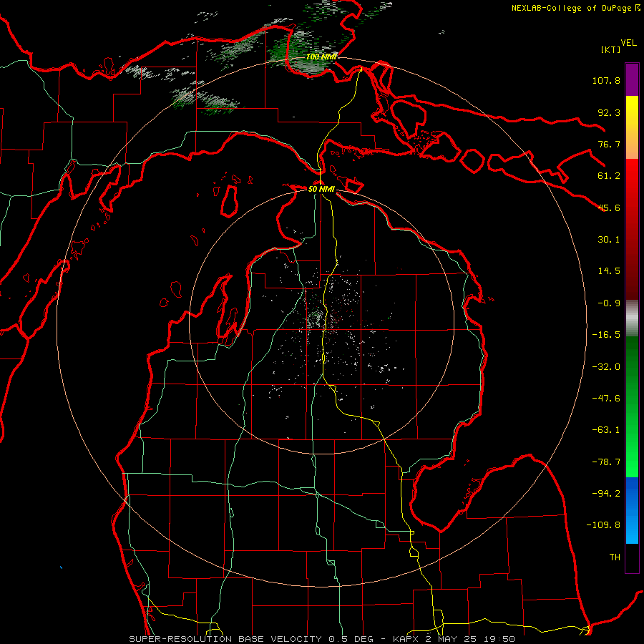
Task: Click the gray near-zero segment of the color bar
Action: pyautogui.click(x=632, y=318)
